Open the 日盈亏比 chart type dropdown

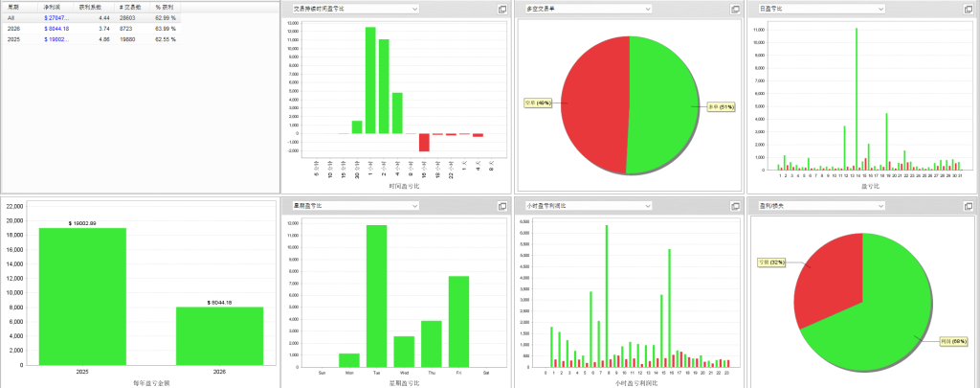[880, 9]
